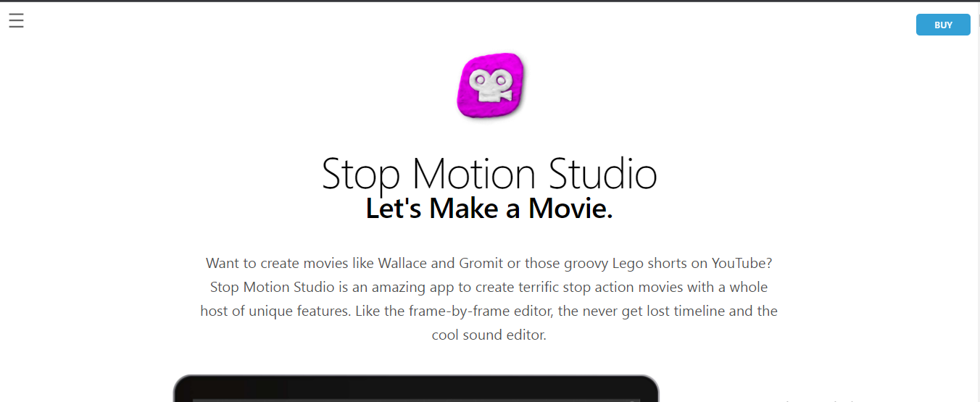Click the word "Studio" in the large heading
Screen dimensions: 980x402
click(603, 174)
